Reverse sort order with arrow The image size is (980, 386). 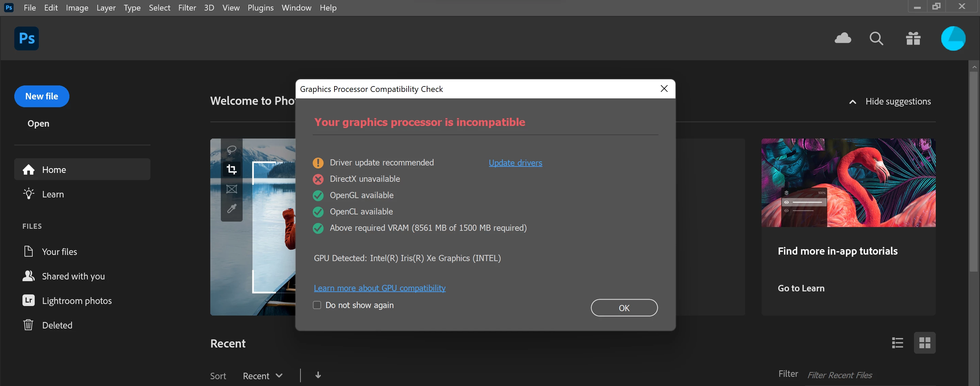click(x=318, y=375)
